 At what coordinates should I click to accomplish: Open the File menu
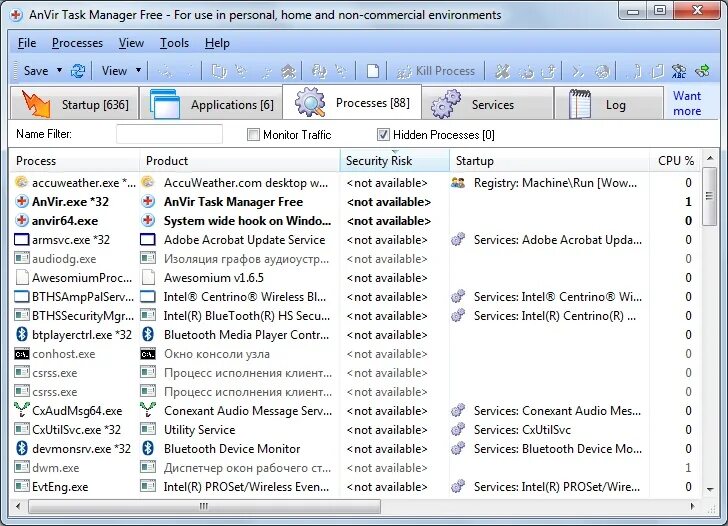coord(27,43)
